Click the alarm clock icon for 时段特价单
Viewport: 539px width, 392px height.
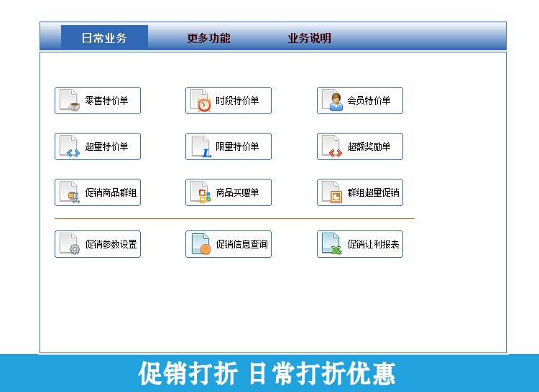pyautogui.click(x=201, y=101)
